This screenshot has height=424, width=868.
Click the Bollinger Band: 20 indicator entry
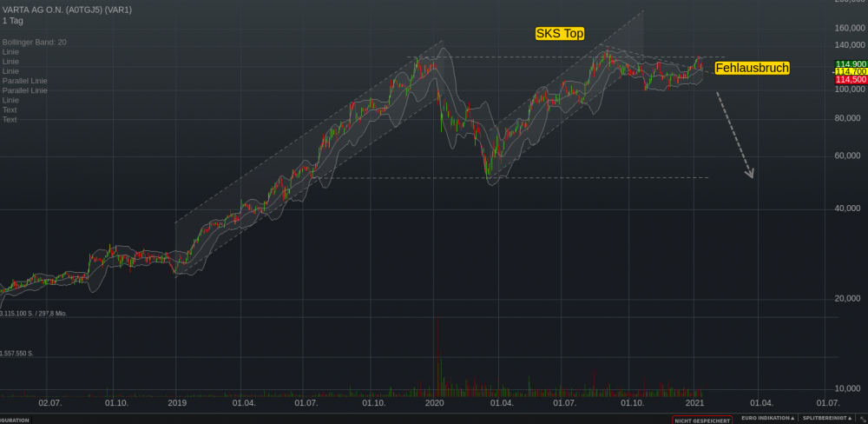click(35, 42)
